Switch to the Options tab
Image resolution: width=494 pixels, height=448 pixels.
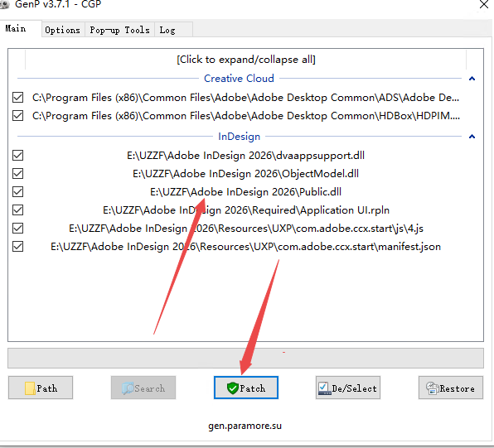coord(63,30)
